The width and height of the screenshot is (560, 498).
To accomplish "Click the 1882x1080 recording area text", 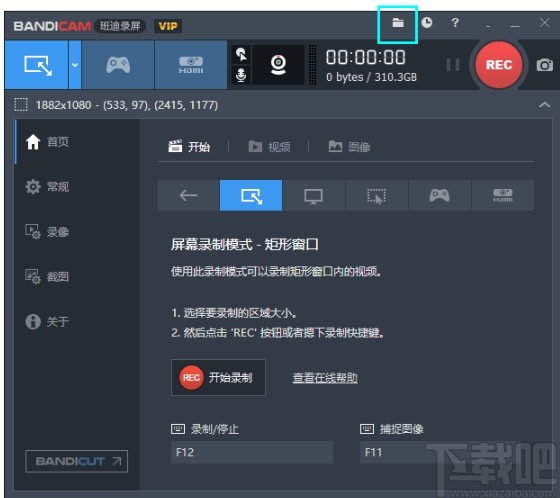I will pos(127,105).
